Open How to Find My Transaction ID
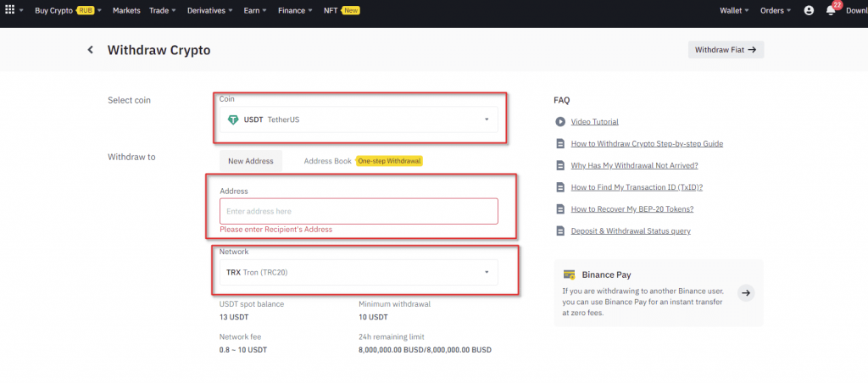 (637, 187)
